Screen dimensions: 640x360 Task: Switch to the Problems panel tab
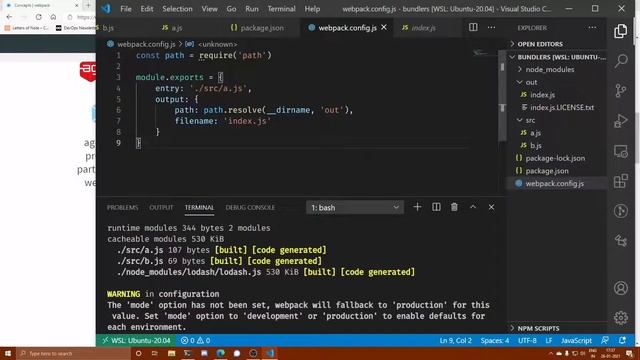point(122,207)
